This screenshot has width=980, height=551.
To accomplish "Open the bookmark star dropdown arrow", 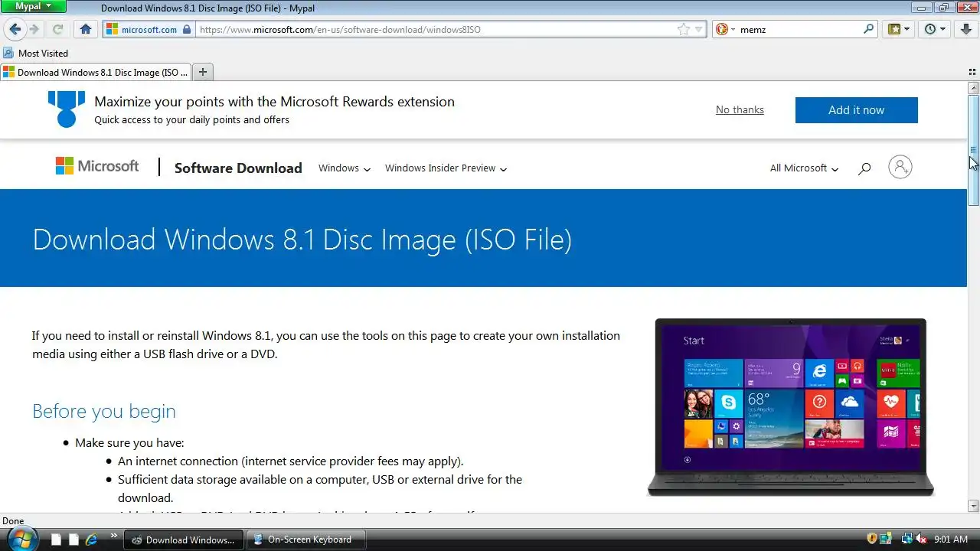I will [x=698, y=30].
